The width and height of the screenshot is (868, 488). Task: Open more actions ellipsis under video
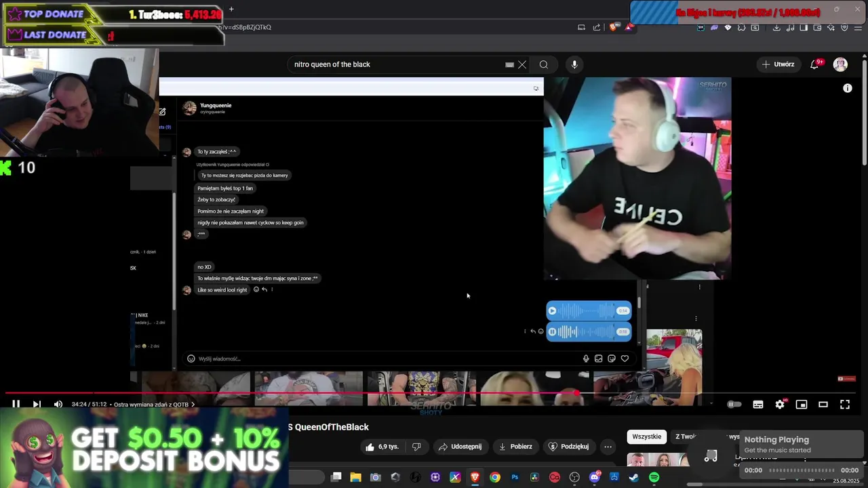tap(608, 447)
